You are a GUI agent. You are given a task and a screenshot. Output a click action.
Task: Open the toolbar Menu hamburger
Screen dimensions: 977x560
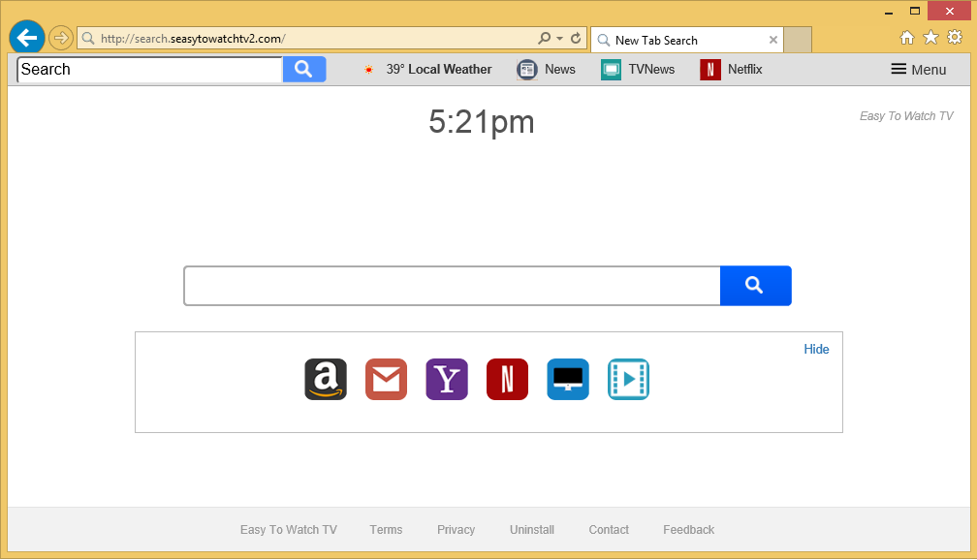coord(918,69)
